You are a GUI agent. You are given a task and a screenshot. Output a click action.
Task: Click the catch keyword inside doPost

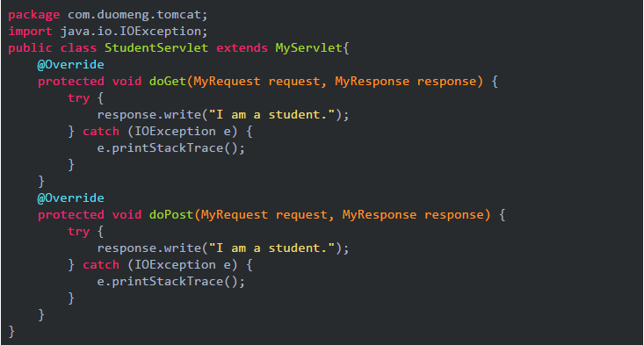click(101, 264)
